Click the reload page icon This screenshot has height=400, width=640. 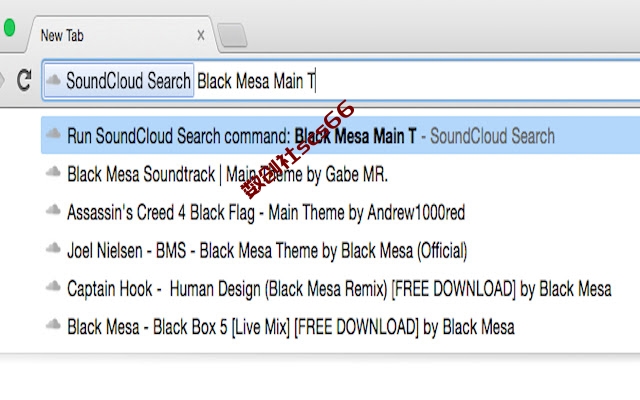(24, 80)
